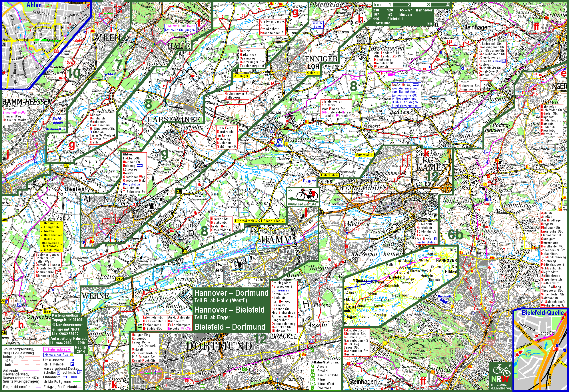569x392 pixels.
Task: Click the pink Fahrradwegw. legend box
Action: coord(57,349)
